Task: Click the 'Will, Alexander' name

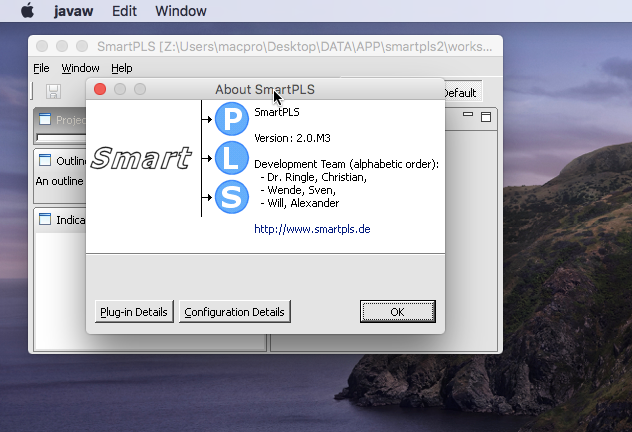Action: (x=303, y=203)
